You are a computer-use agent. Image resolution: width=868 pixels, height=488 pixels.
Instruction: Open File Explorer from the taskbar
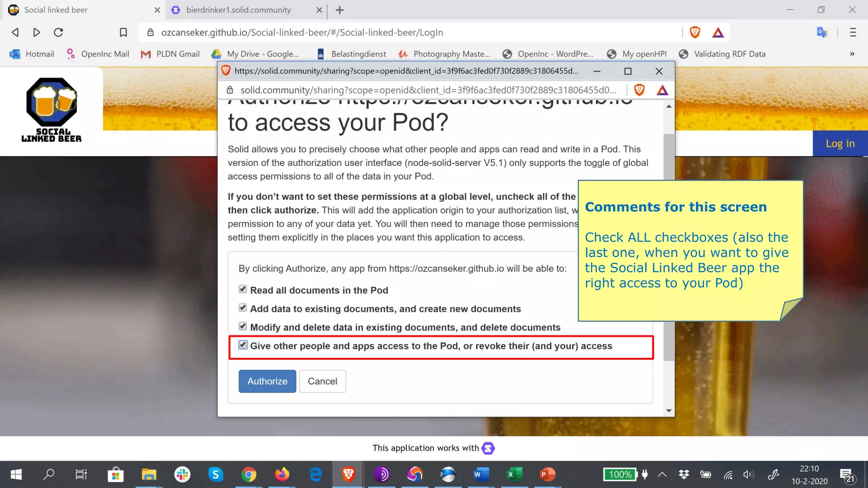[x=149, y=474]
